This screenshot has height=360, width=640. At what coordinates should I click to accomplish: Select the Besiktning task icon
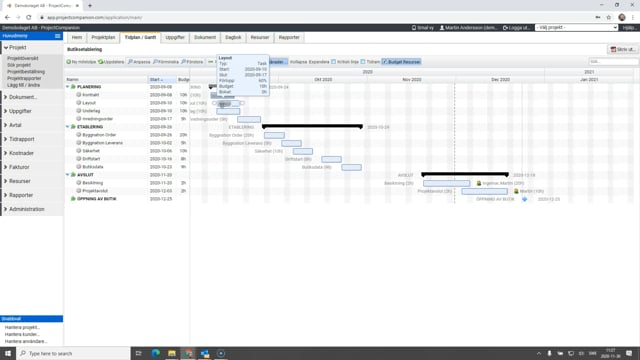[79, 183]
